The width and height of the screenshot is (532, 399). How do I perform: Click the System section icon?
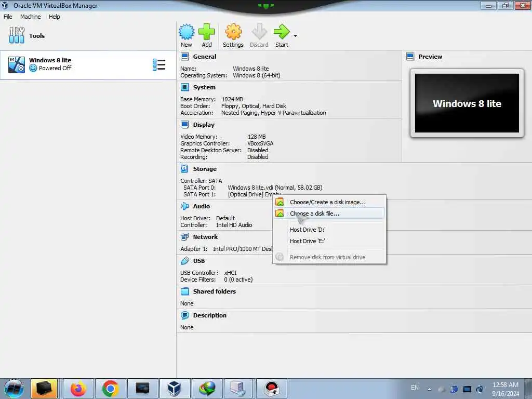click(184, 87)
